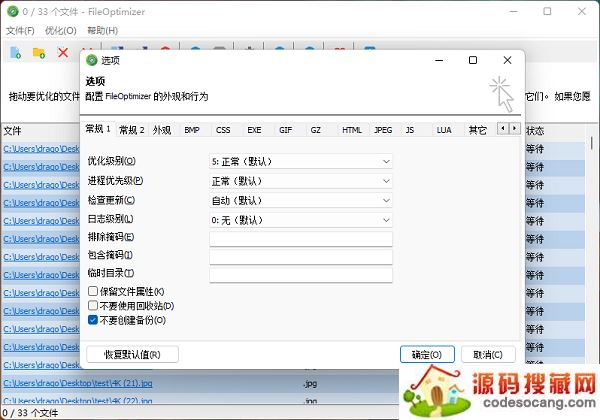Click the 状态 column header

click(x=535, y=131)
